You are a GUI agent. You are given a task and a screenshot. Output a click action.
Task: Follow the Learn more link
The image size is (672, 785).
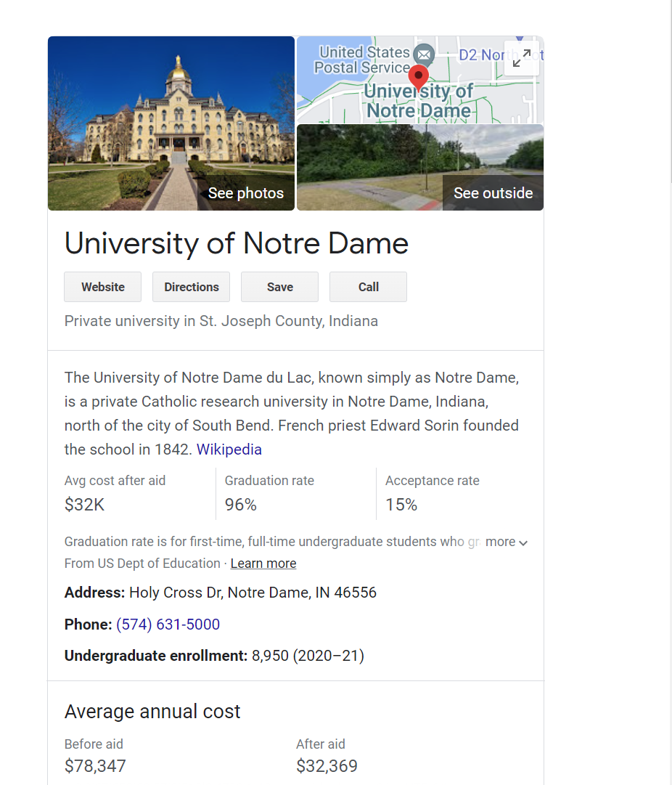pos(263,564)
